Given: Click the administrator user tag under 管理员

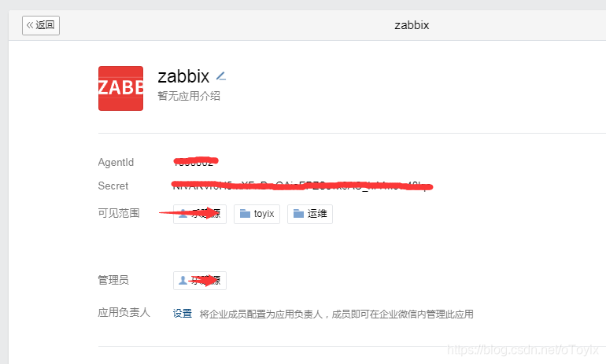Looking at the screenshot, I should tap(200, 281).
